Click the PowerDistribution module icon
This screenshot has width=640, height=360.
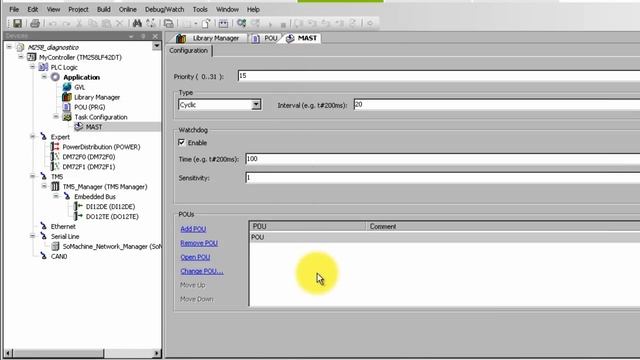55,147
